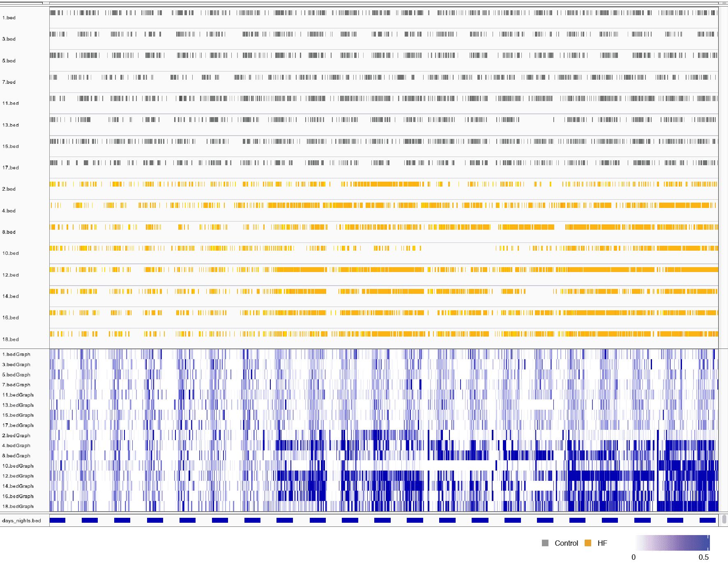Screen dimensions: 728x570
Task: Click the purple heatmap color scale bar
Action: 673,543
